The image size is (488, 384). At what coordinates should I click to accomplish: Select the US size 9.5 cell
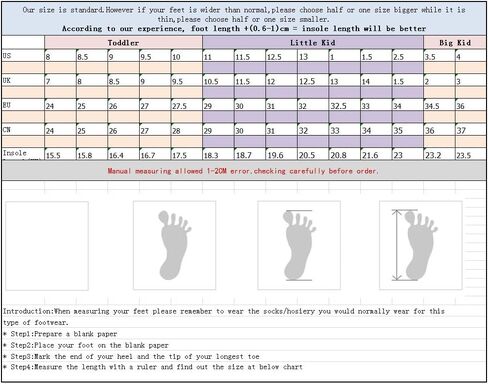(155, 56)
